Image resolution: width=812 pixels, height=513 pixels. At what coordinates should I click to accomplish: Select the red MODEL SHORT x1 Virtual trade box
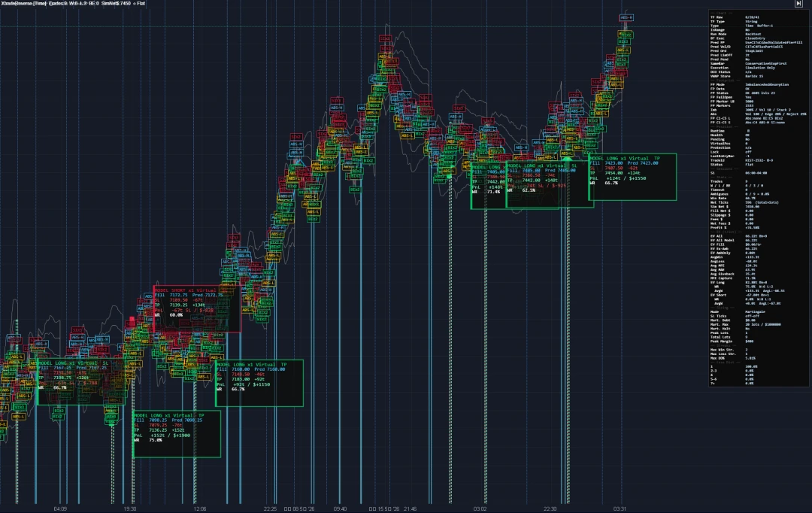click(197, 309)
